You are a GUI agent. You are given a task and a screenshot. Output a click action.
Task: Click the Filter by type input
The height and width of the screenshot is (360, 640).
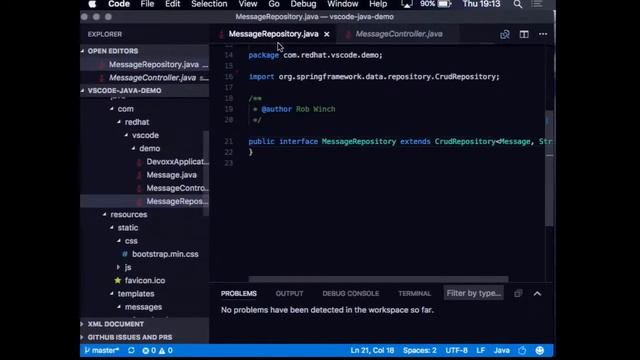473,293
